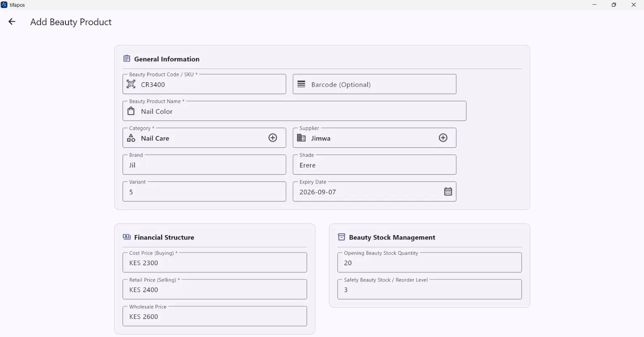
Task: Click the QR scan icon in SKU field
Action: (x=131, y=84)
